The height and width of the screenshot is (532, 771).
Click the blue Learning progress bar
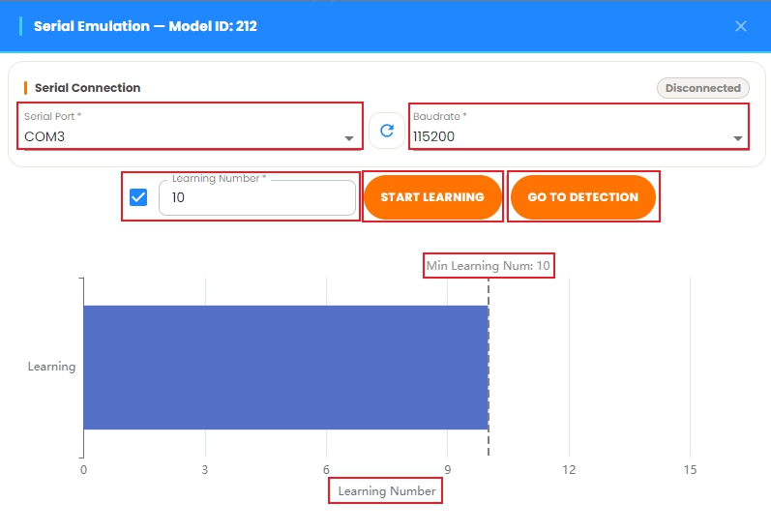tap(285, 368)
